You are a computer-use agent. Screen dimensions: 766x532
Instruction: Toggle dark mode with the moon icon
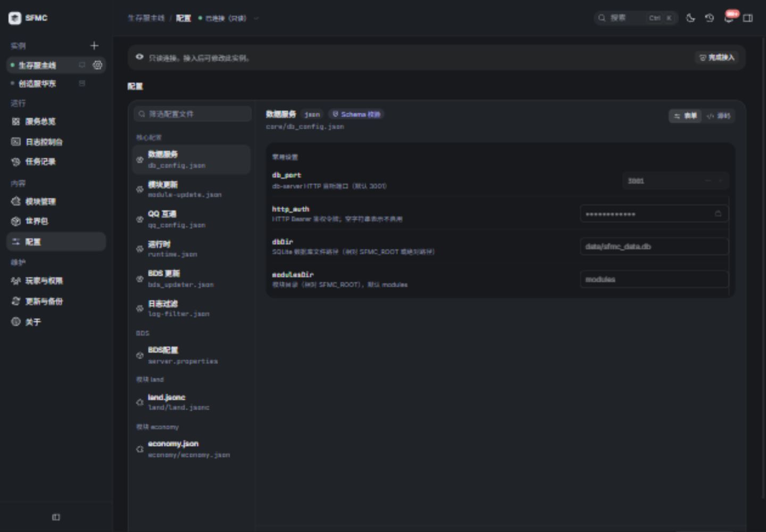pyautogui.click(x=690, y=18)
